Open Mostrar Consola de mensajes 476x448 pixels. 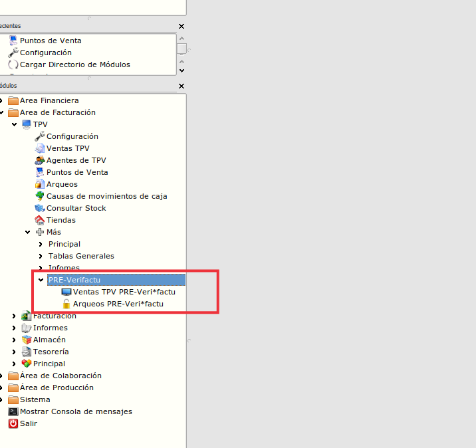75,411
